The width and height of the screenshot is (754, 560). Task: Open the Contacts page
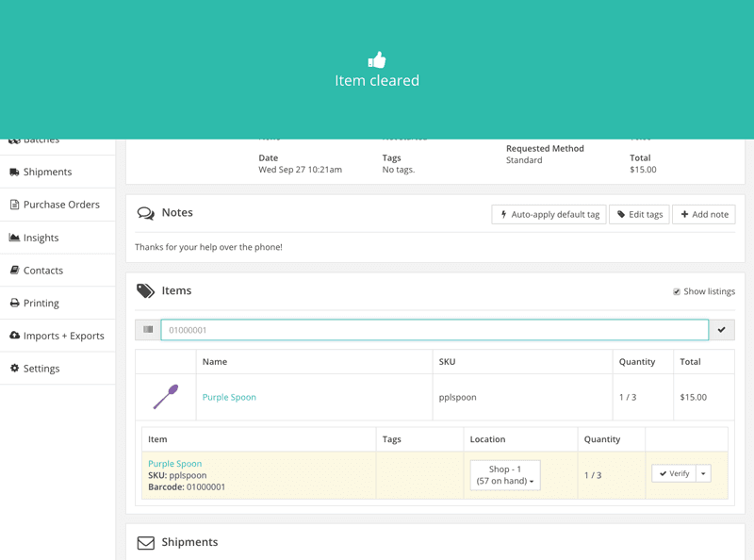pos(43,271)
